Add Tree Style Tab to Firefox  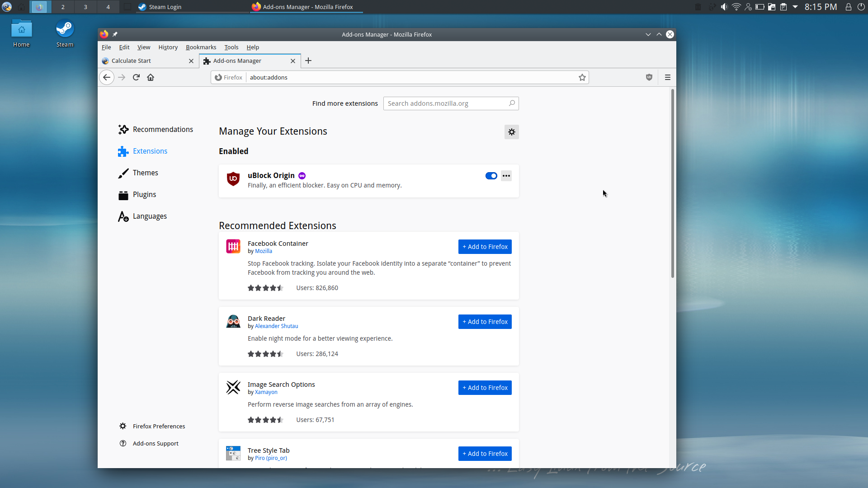point(485,454)
